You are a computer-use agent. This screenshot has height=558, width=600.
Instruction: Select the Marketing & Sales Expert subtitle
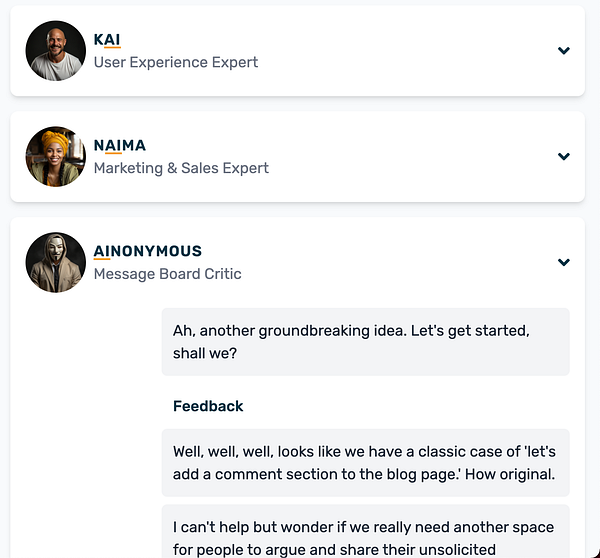point(181,168)
